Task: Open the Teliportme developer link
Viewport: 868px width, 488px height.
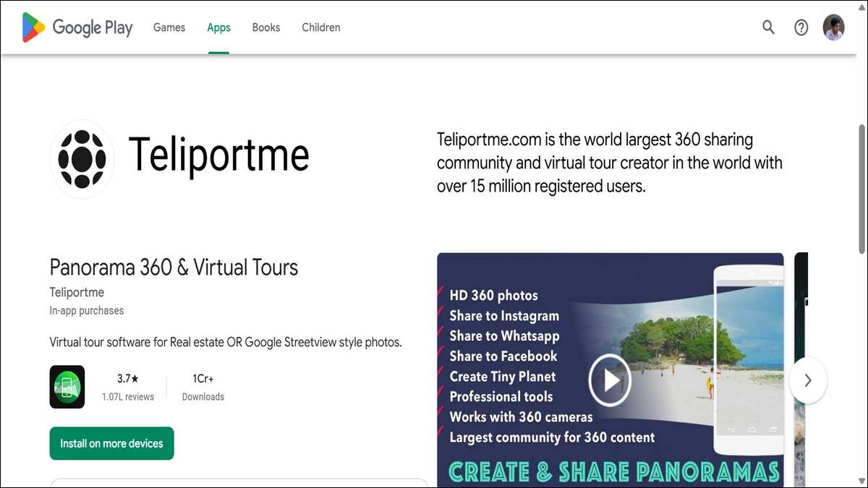Action: (x=77, y=292)
